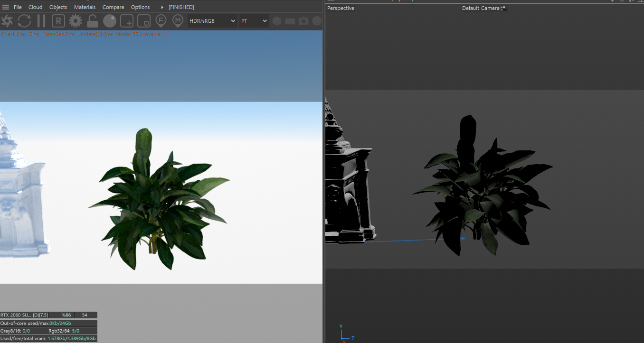Open the Materials menu

pos(85,7)
